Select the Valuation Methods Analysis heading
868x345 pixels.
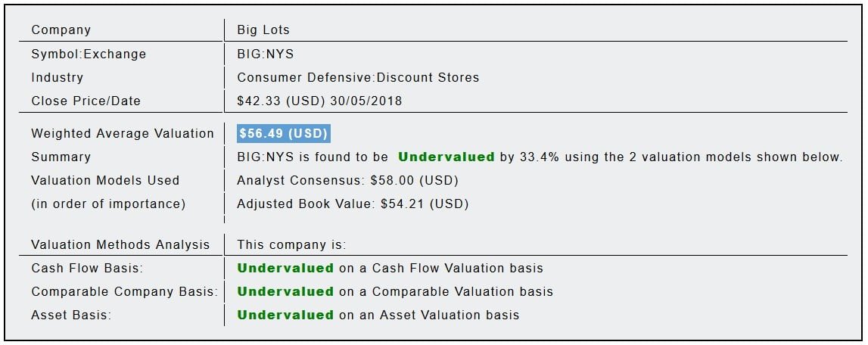point(120,244)
